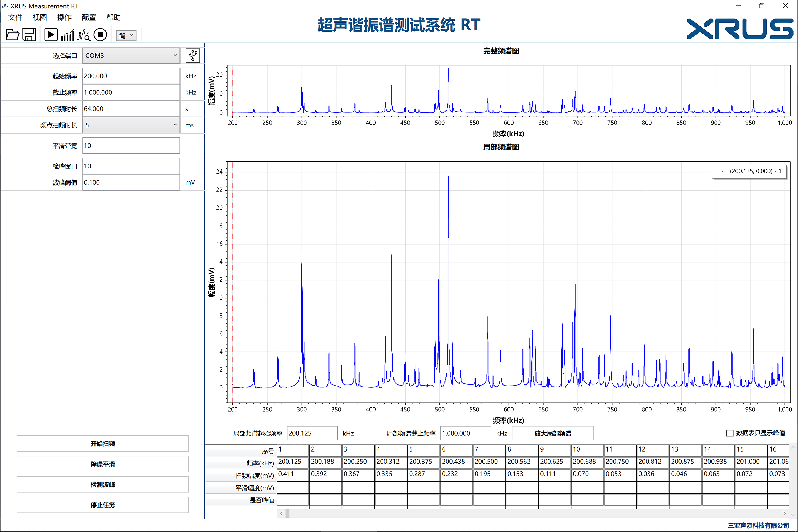Image resolution: width=798 pixels, height=532 pixels.
Task: Open the 简 language dropdown
Action: [126, 35]
